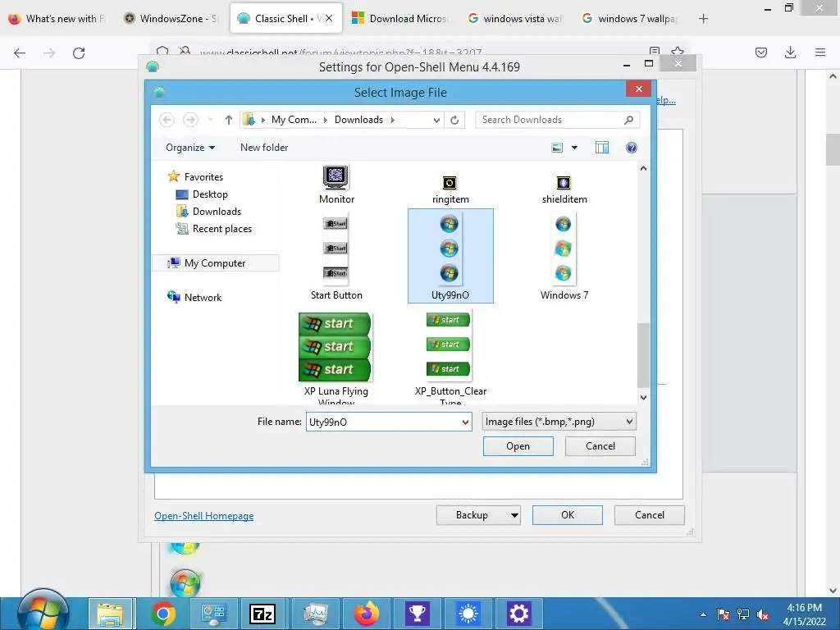This screenshot has height=630, width=840.
Task: Click the file list vertical scrollbar
Action: (643, 354)
